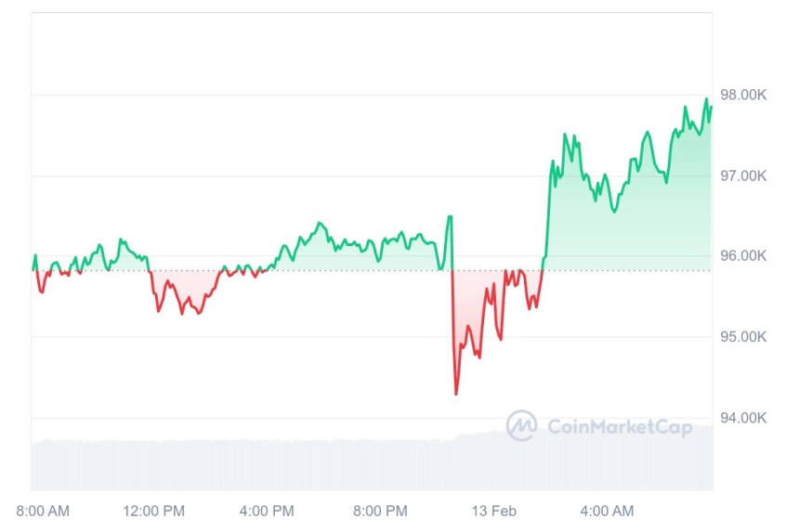
Task: Click the 4:00 AM time axis label
Action: coord(607,511)
